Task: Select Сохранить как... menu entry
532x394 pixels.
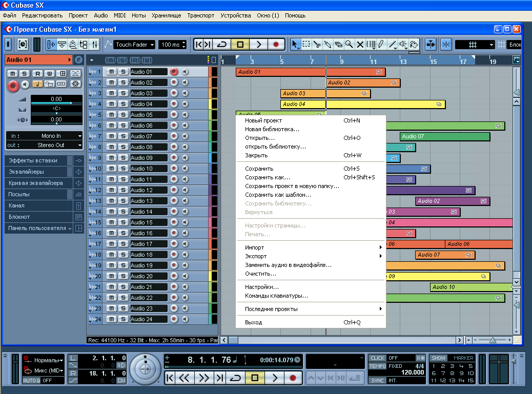Action: 311,177
